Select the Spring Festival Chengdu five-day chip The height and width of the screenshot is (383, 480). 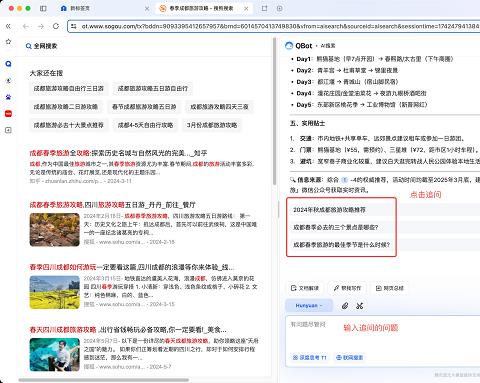[144, 107]
